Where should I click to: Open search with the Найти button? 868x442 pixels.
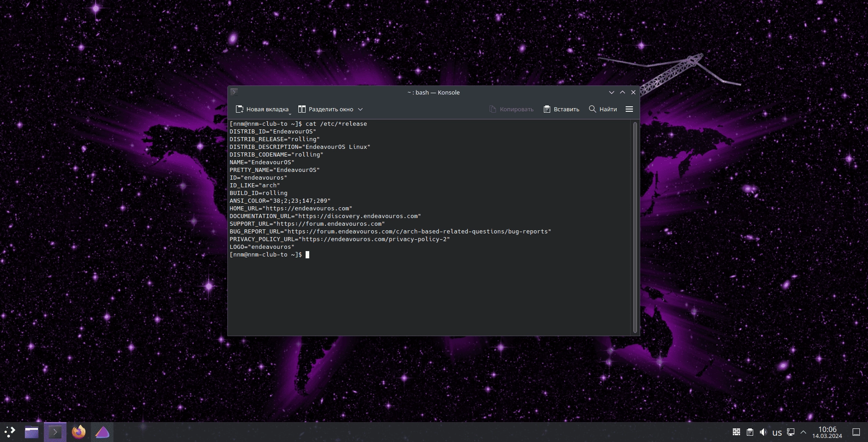coord(603,109)
